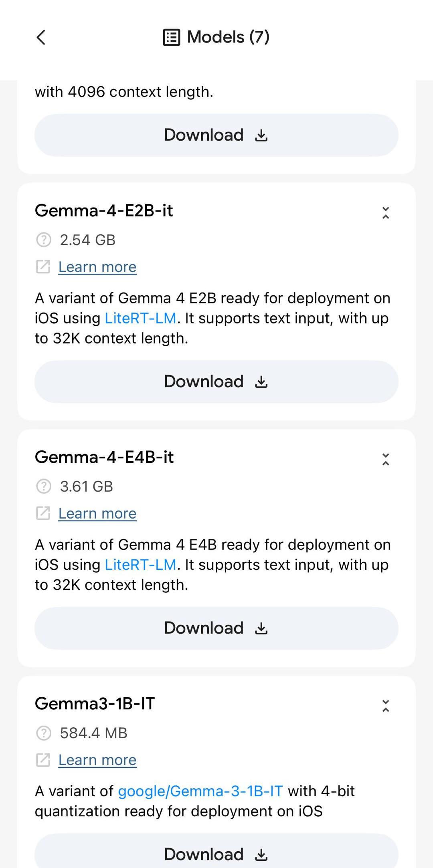Collapse the Gemma-4-E2B-it card
The height and width of the screenshot is (868, 433).
coord(386,213)
